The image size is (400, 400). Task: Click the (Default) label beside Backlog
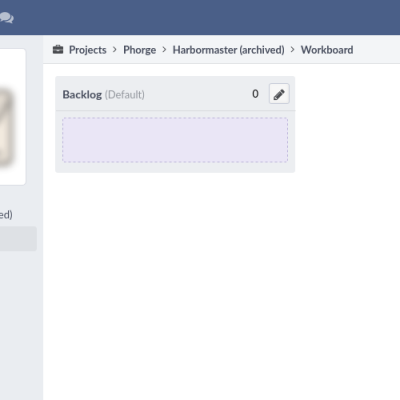coord(125,94)
